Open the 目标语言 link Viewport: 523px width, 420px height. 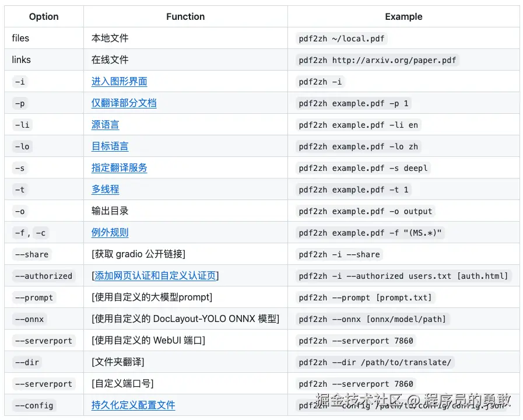pos(109,146)
